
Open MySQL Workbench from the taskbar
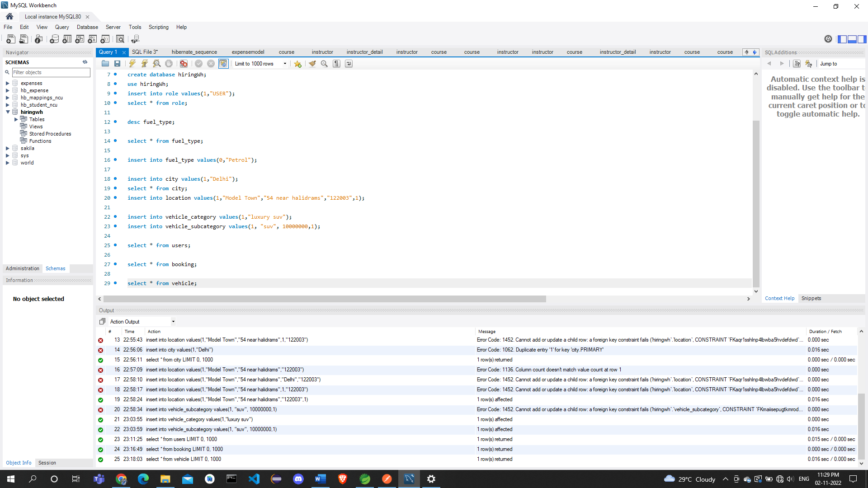[x=409, y=479]
